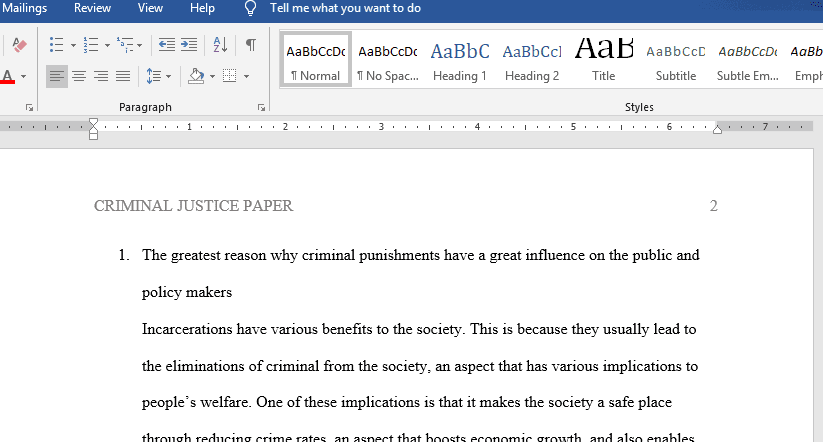Open the multilevel list dropdown arrow
The width and height of the screenshot is (823, 442).
click(140, 46)
